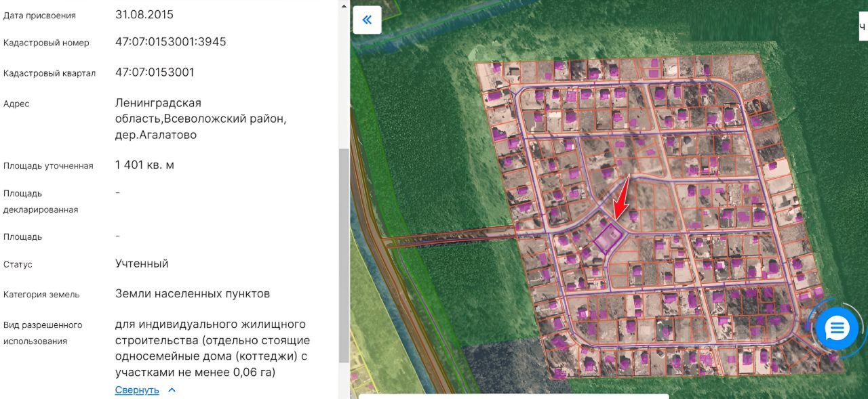Click land category Земли населенных пунктов

[193, 293]
